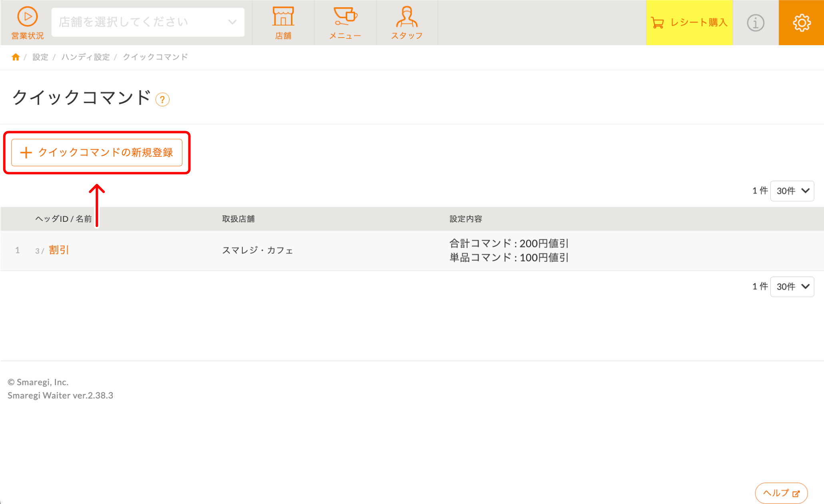This screenshot has height=504, width=824.
Task: Click the 取扱店舗 column header
Action: (x=238, y=219)
